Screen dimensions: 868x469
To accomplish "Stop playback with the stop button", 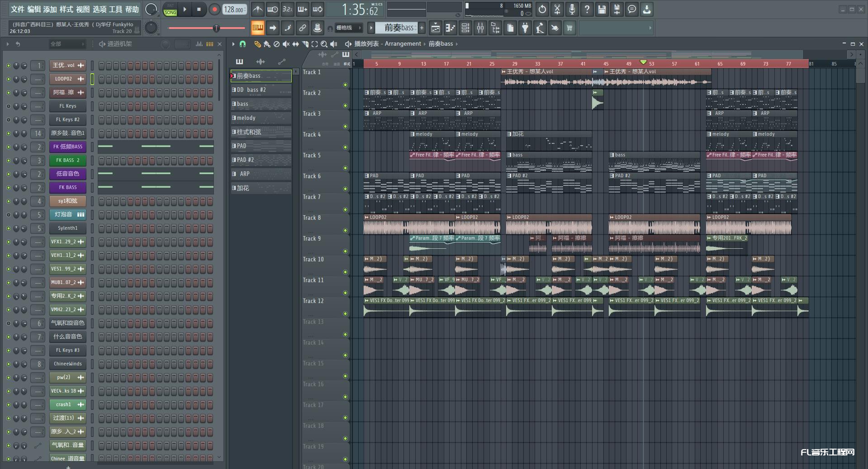I will point(199,9).
